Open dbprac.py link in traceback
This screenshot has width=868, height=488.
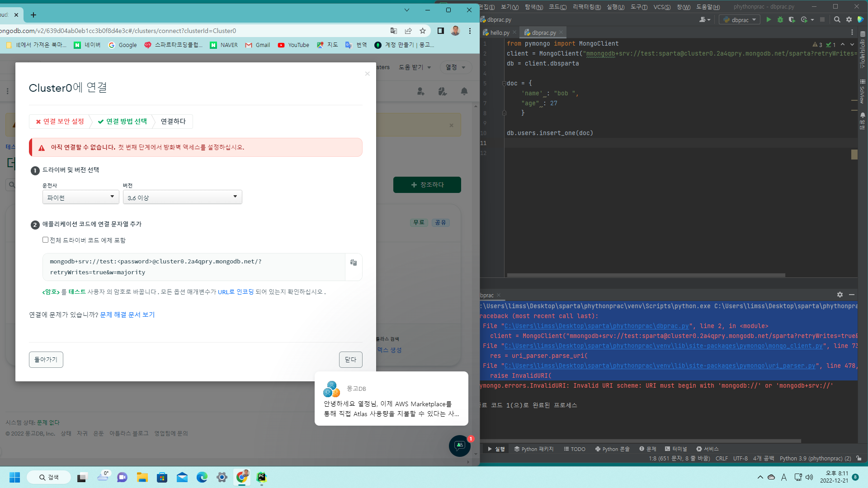click(597, 326)
